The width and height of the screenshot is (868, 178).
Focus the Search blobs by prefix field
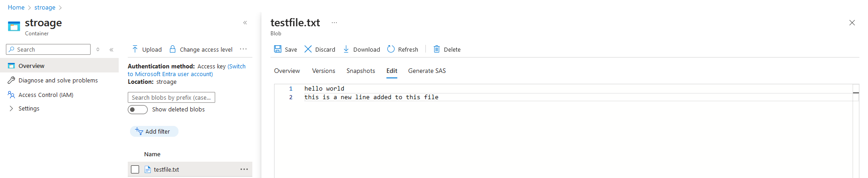(x=171, y=97)
